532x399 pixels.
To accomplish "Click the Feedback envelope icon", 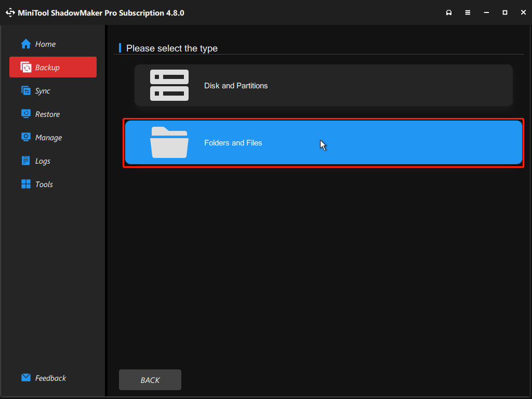I will tap(25, 378).
